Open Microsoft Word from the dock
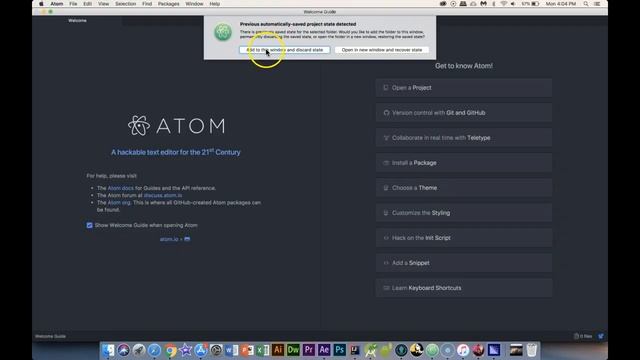640x360 pixels. (231, 350)
